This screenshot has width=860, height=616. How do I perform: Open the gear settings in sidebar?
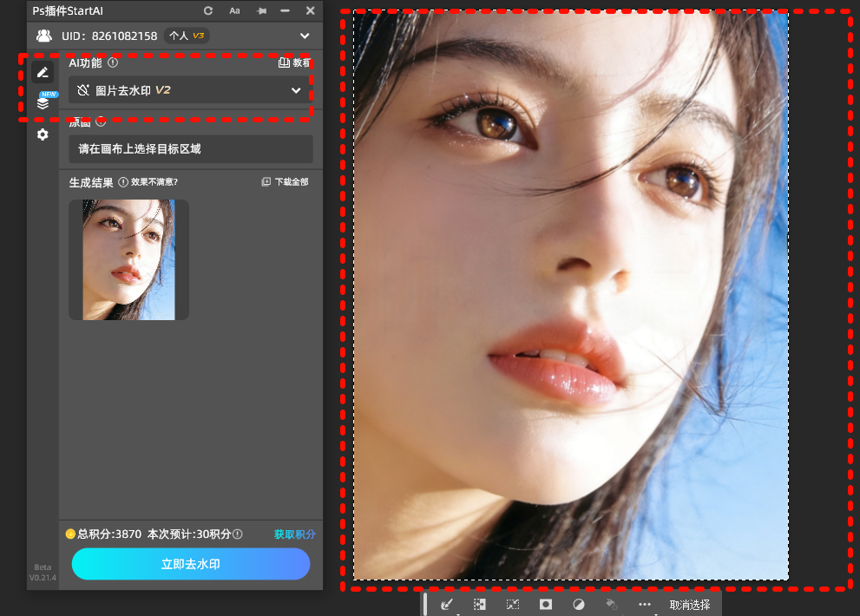[x=43, y=134]
